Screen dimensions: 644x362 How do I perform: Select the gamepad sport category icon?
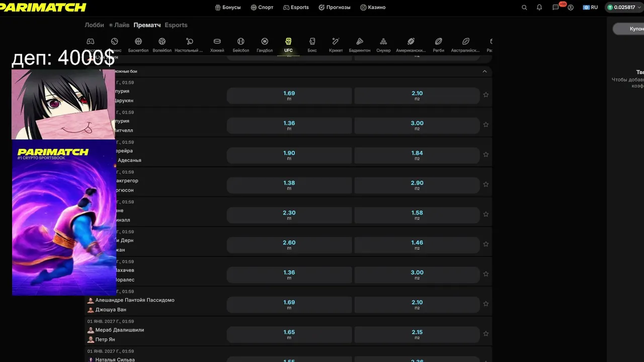click(91, 41)
